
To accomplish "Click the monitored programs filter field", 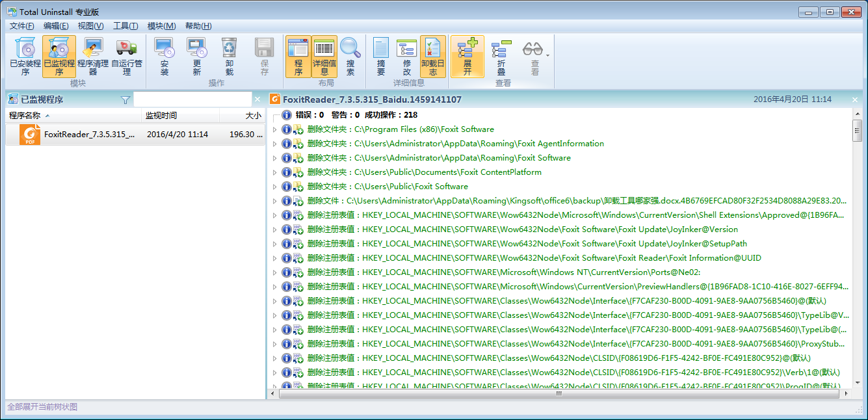I will click(x=192, y=99).
